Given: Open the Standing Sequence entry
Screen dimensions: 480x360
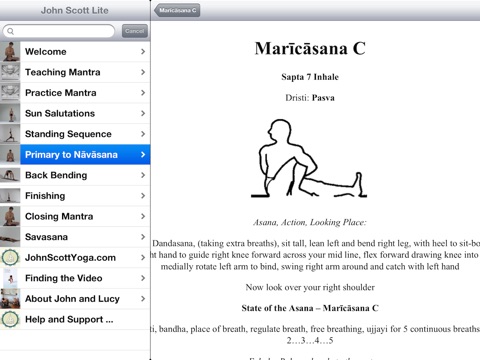Looking at the screenshot, I should point(75,134).
